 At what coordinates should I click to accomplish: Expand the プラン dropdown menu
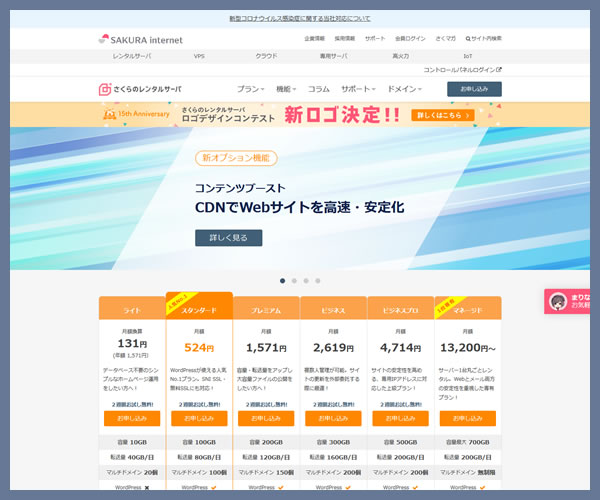coord(251,89)
